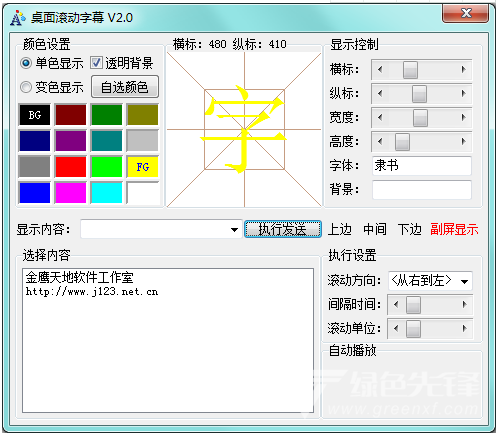The height and width of the screenshot is (436, 497).
Task: Open the 自选颜色 custom color button
Action: tap(125, 87)
